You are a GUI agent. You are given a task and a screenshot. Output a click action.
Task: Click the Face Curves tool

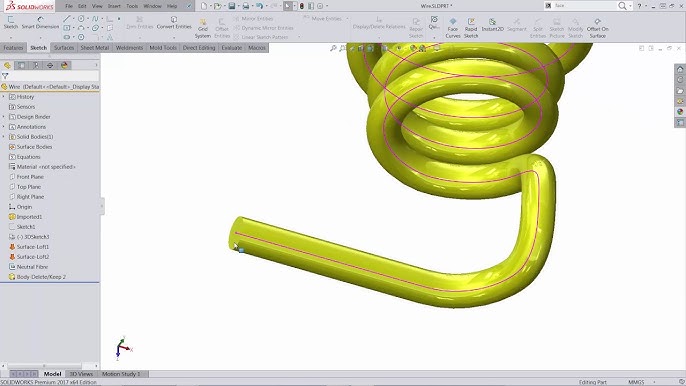tap(453, 28)
